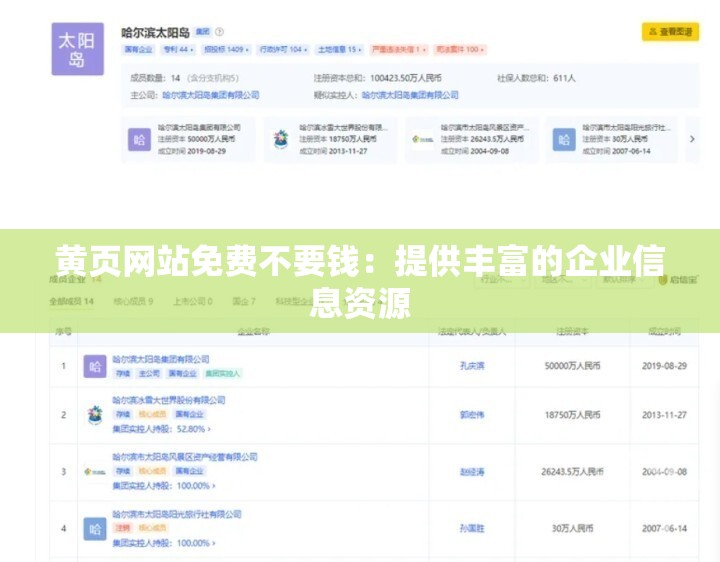Click the 注销 red tag in row 4

(x=123, y=528)
